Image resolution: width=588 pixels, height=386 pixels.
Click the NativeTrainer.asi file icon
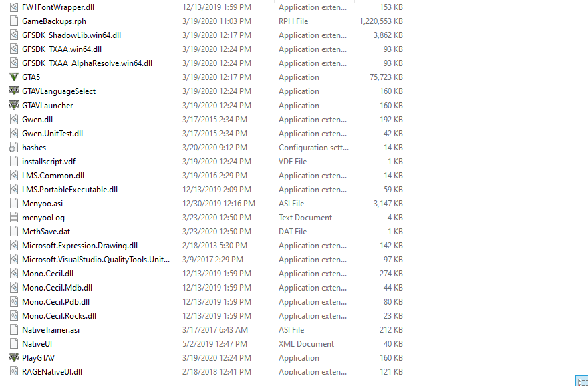pos(14,329)
